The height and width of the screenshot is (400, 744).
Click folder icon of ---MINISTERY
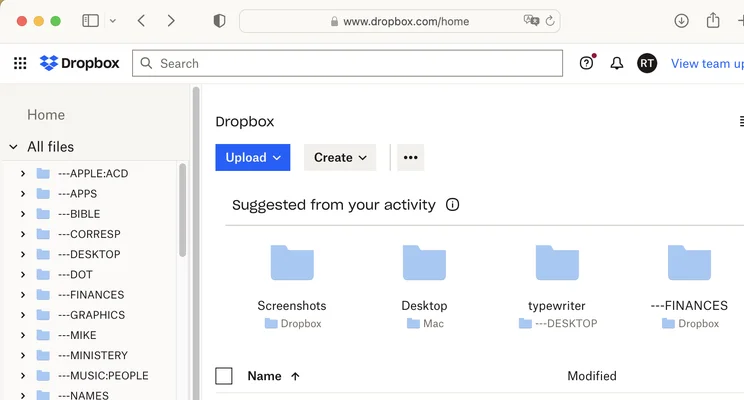tap(43, 355)
